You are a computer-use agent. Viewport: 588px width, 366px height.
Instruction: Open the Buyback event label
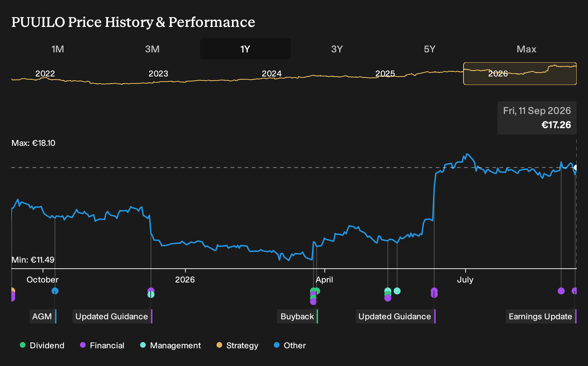tap(298, 316)
